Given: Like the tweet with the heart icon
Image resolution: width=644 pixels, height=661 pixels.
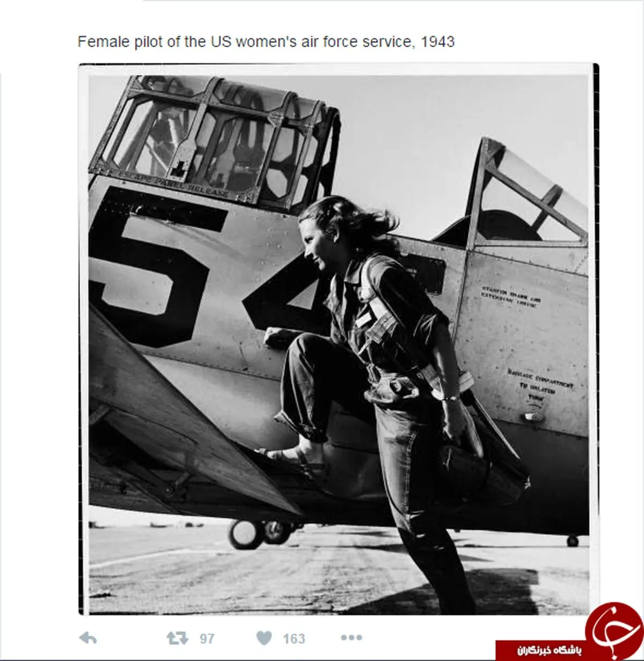Looking at the screenshot, I should pos(264,638).
